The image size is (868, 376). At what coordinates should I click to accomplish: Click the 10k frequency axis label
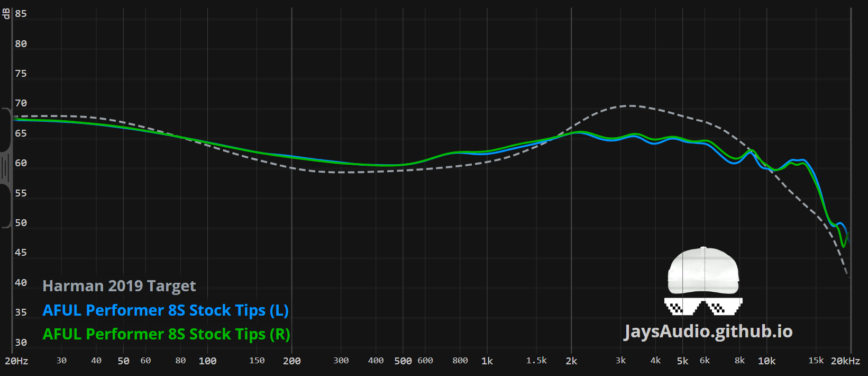tap(766, 361)
